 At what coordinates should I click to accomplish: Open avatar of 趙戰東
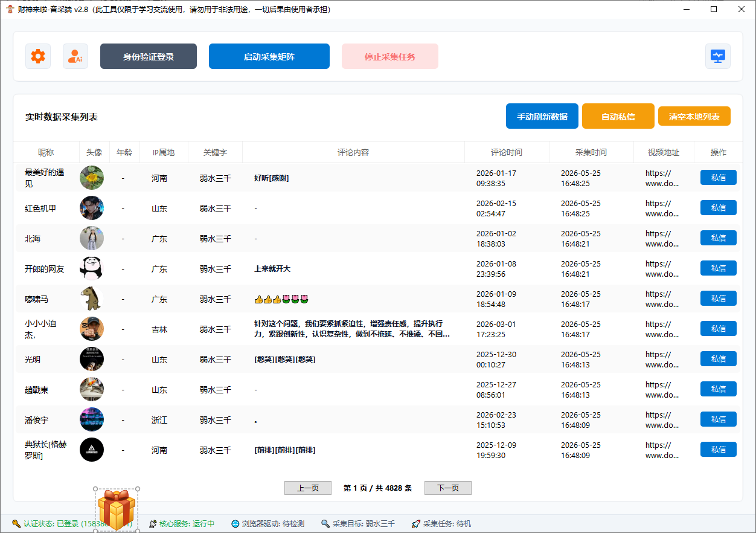pos(92,389)
